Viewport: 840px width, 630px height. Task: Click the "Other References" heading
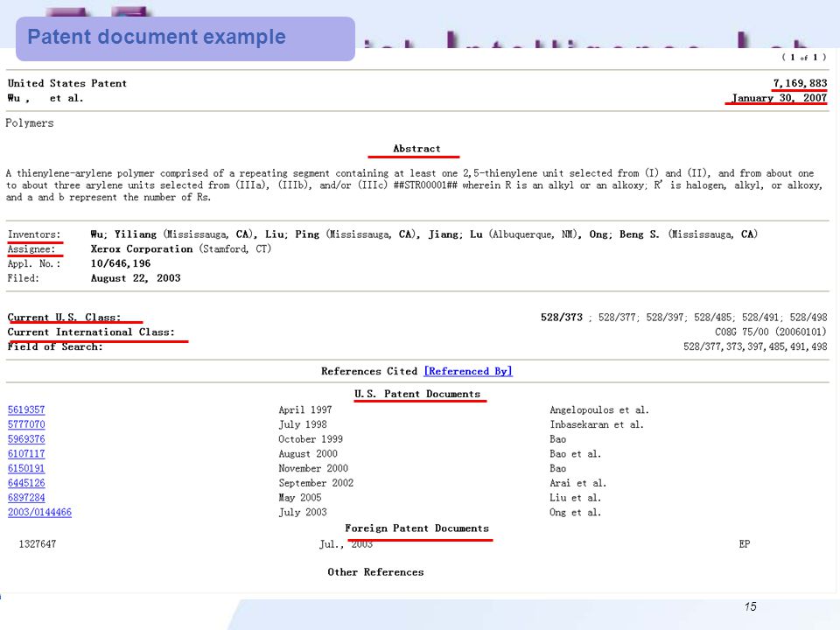click(x=375, y=572)
